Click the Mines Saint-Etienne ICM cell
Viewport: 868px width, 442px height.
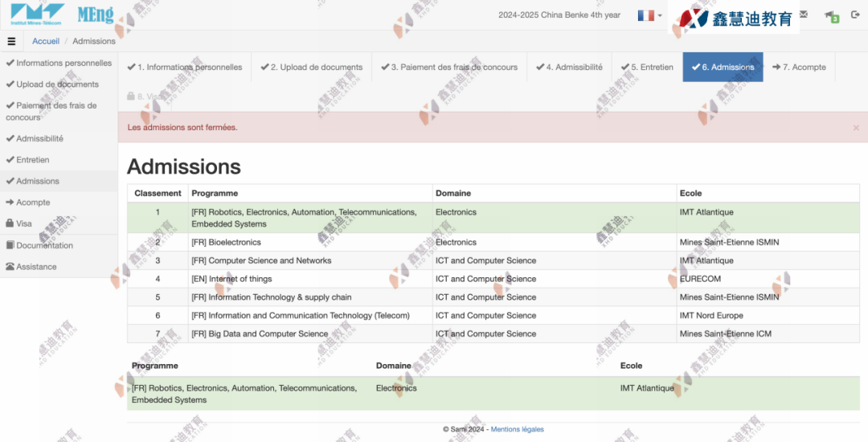(768, 334)
